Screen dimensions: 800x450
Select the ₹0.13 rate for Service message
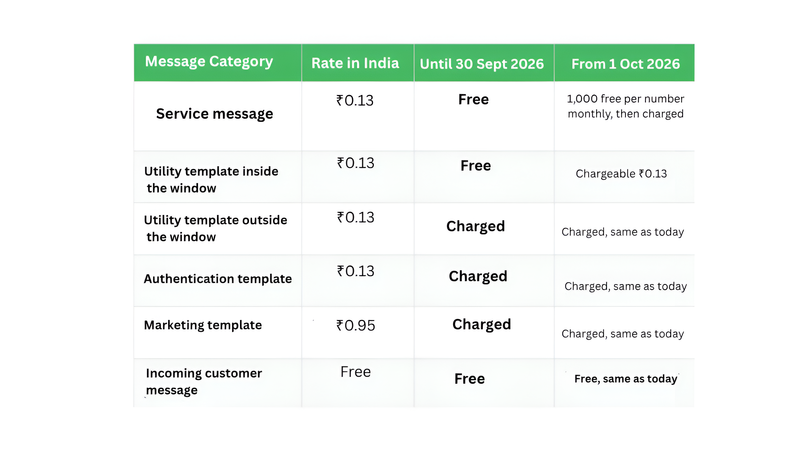pos(355,101)
